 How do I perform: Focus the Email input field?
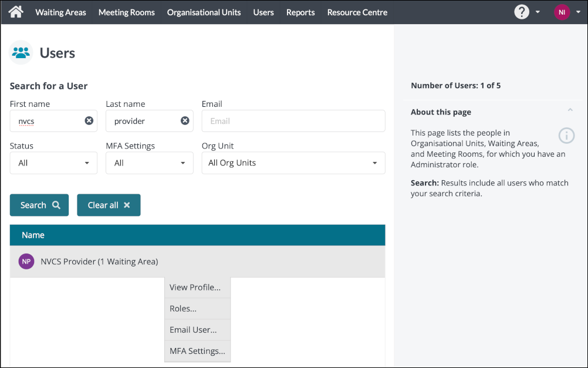point(293,121)
